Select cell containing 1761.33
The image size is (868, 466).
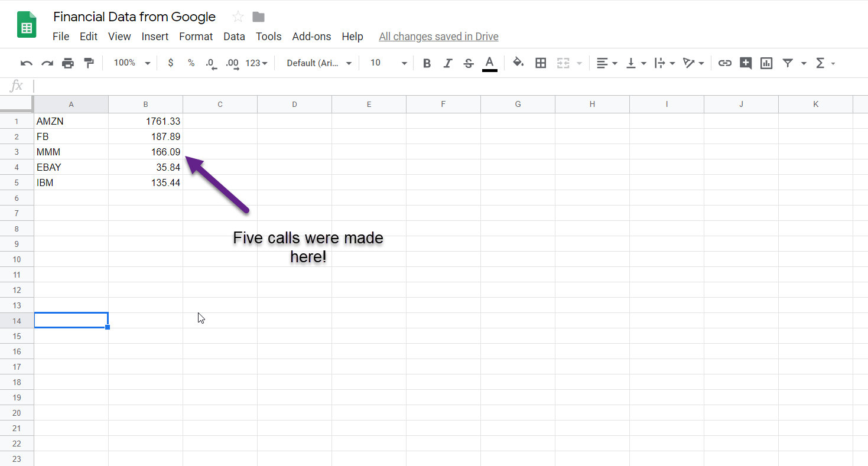146,121
